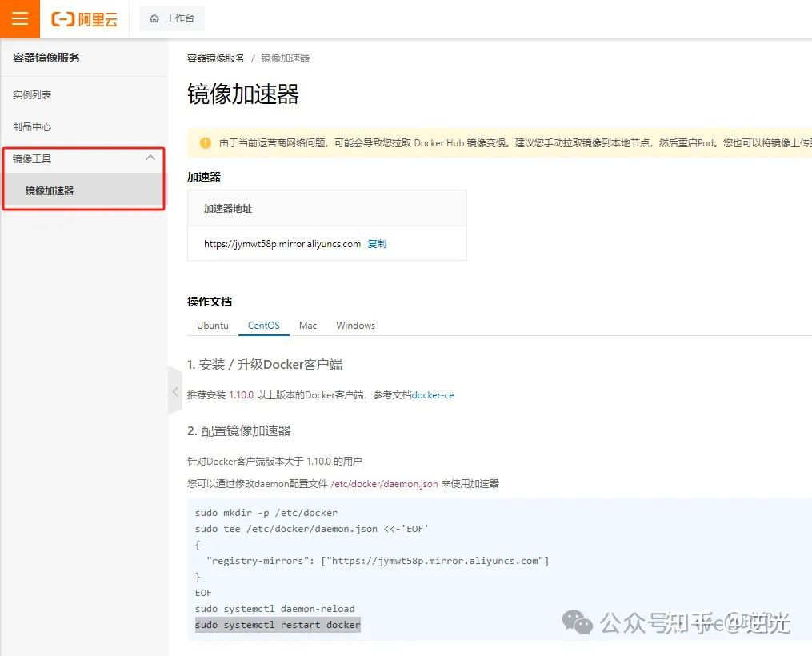The height and width of the screenshot is (656, 812).
Task: Click the warning icon in notice banner
Action: pos(205,142)
